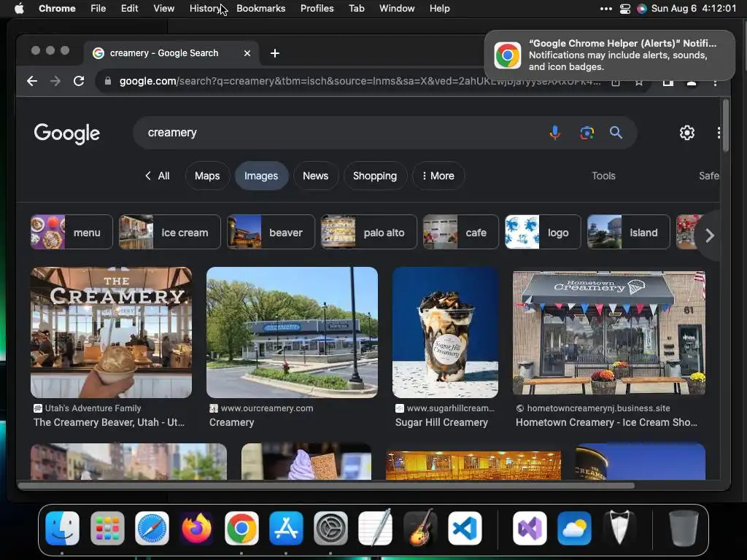
Task: Open a new tab with plus button
Action: [x=275, y=53]
